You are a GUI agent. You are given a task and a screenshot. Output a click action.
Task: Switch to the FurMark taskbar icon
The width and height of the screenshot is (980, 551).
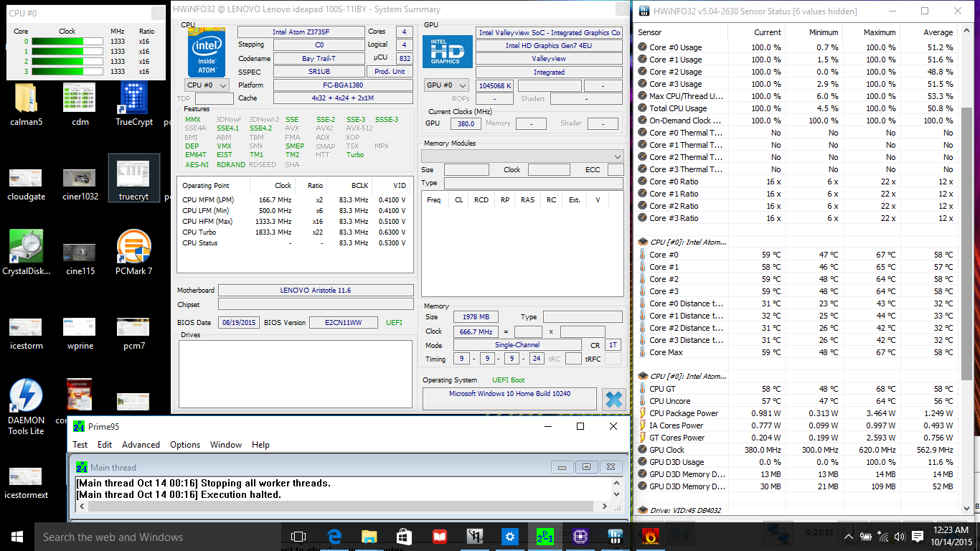[650, 536]
